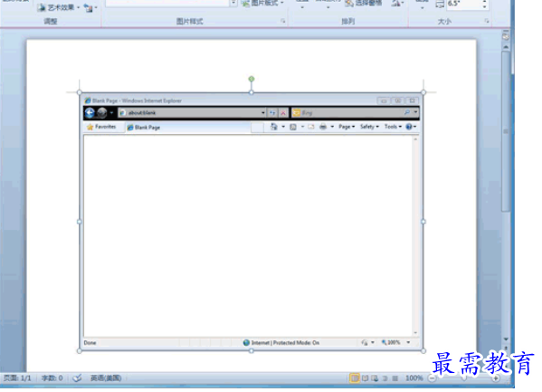Switch to Draft view
The width and height of the screenshot is (542, 392).
click(x=395, y=378)
